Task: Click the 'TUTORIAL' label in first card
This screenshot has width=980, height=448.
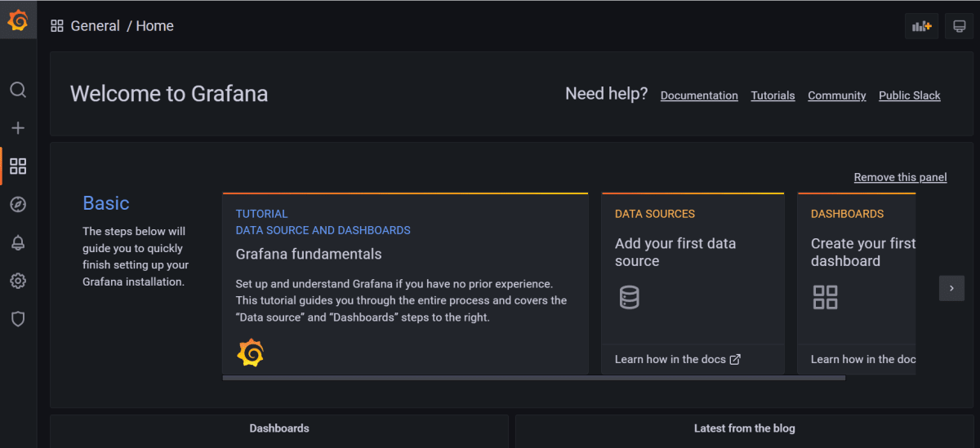Action: [262, 214]
